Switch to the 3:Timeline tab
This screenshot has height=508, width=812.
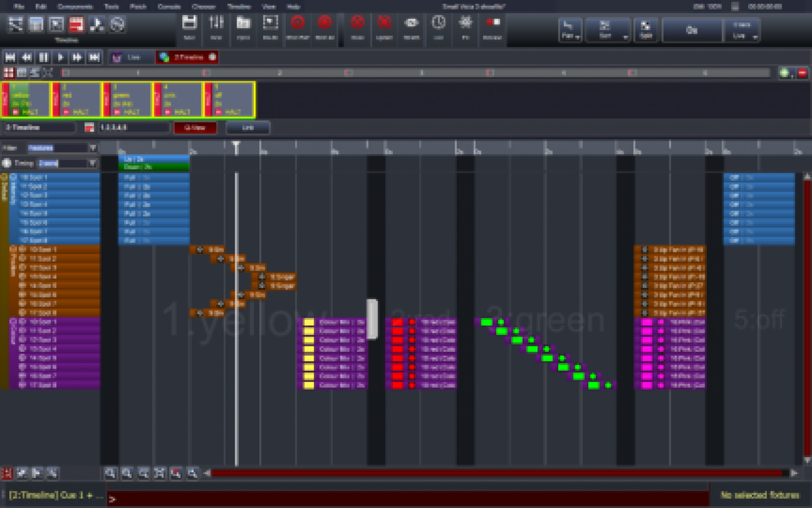click(x=187, y=57)
